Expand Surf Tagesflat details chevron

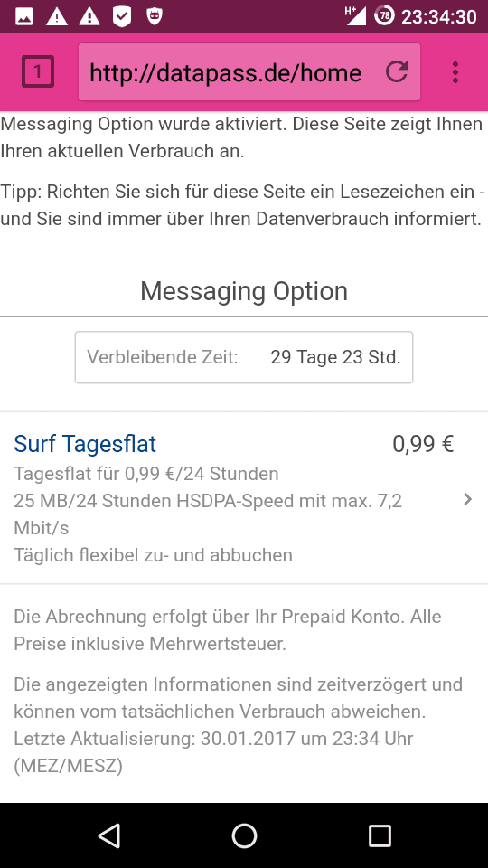click(x=468, y=500)
